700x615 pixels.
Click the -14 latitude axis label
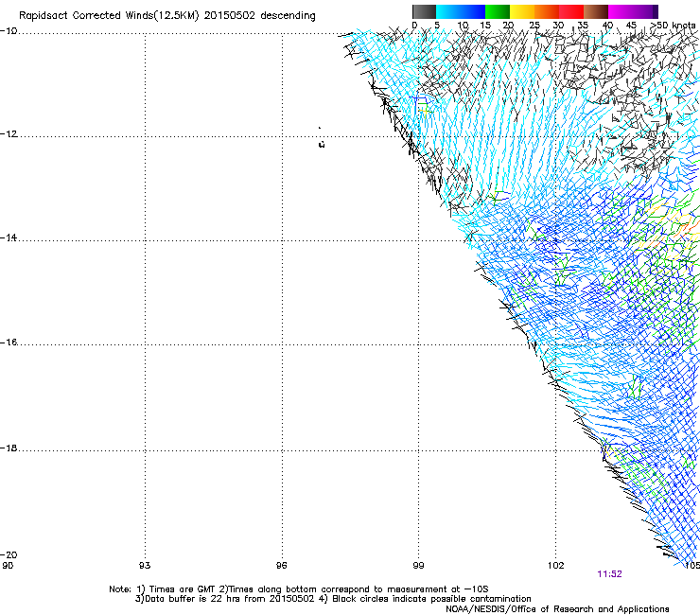coord(9,238)
